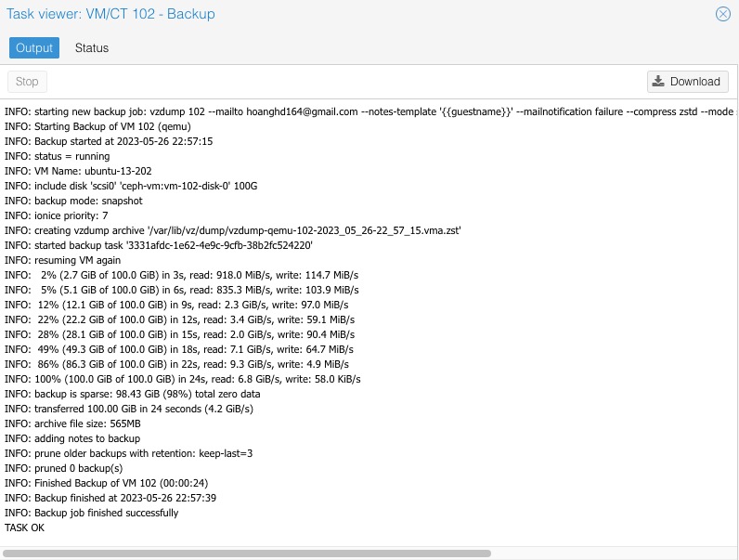The image size is (739, 560).
Task: Click the 'prune older backups' retention line
Action: click(x=129, y=453)
